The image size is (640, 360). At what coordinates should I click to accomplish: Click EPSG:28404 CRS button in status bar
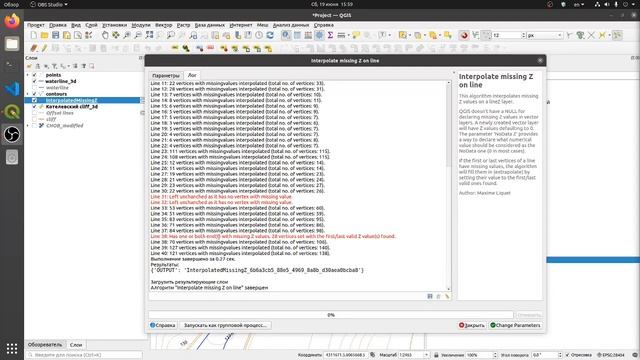pos(611,355)
